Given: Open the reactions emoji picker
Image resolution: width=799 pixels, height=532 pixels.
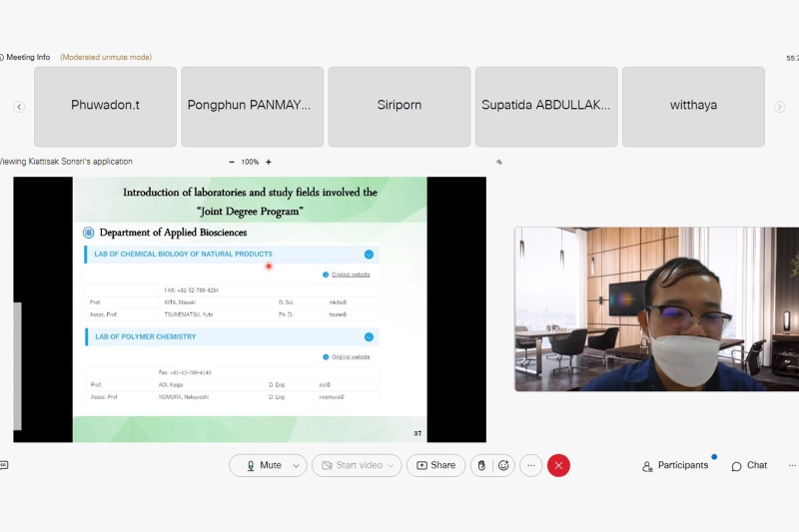Looking at the screenshot, I should 503,465.
